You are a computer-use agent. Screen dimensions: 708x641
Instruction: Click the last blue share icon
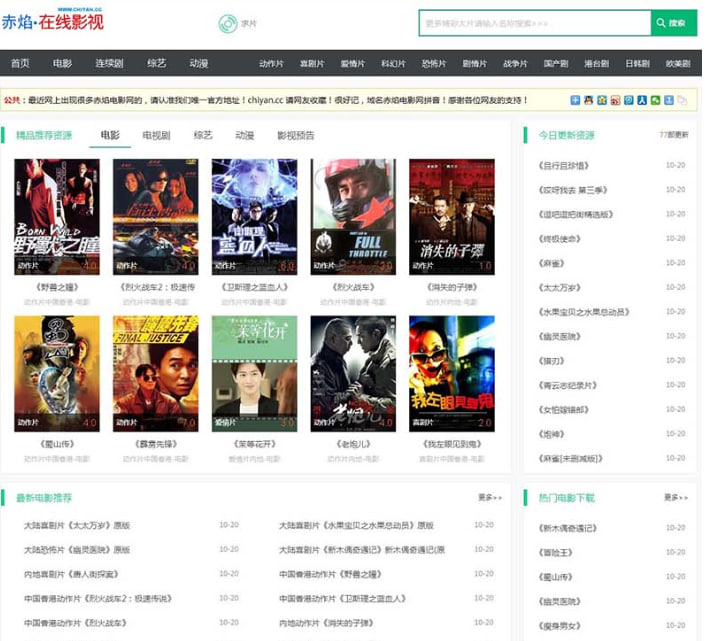tap(669, 100)
